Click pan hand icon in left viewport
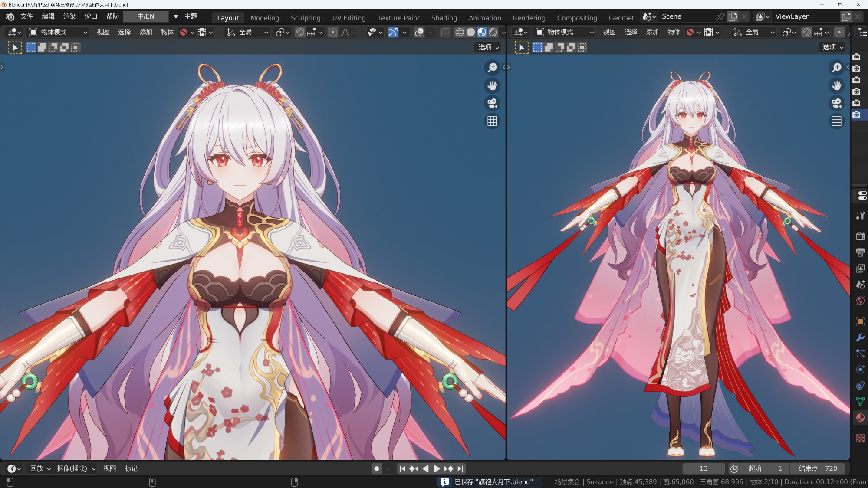The width and height of the screenshot is (868, 488). (x=492, y=85)
